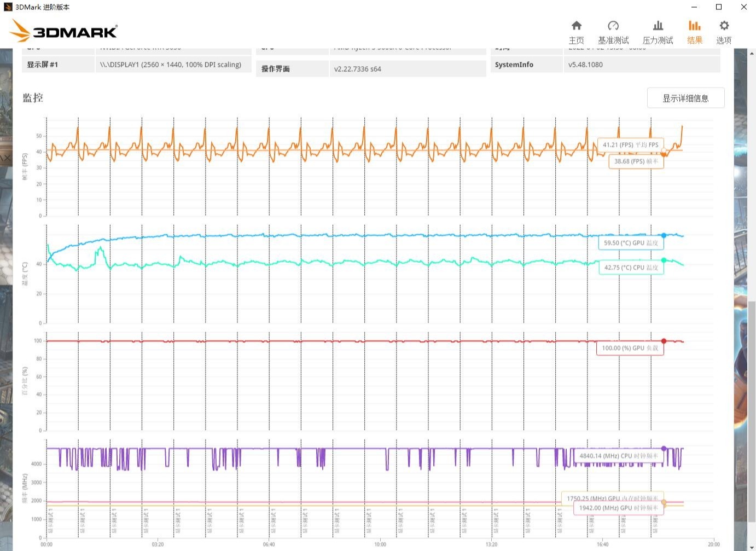Click the purple CPU clock data point
This screenshot has width=756, height=551.
pos(664,449)
